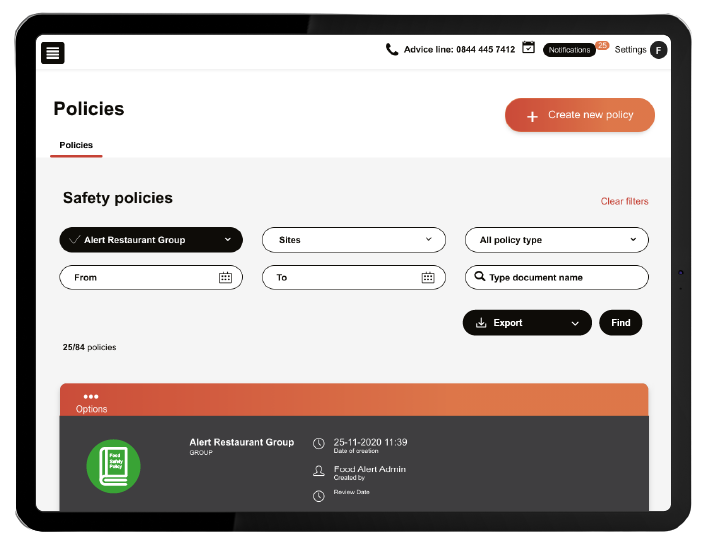Click the green Food Safety Policy icon
This screenshot has height=547, width=708.
click(113, 465)
